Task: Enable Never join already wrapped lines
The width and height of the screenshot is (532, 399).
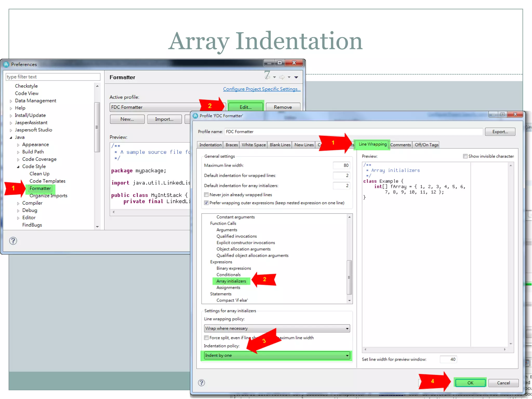Action: (206, 195)
